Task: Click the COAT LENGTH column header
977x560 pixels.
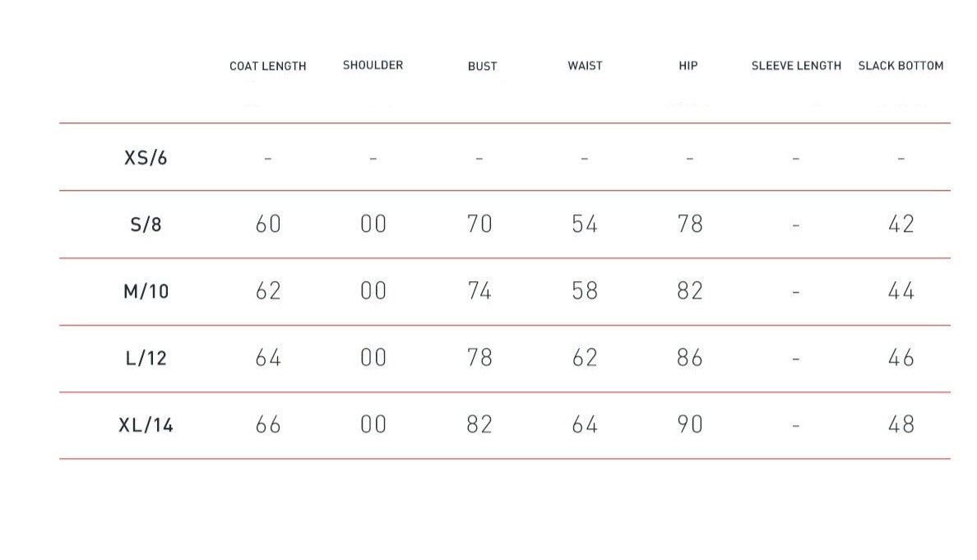Action: pos(267,66)
